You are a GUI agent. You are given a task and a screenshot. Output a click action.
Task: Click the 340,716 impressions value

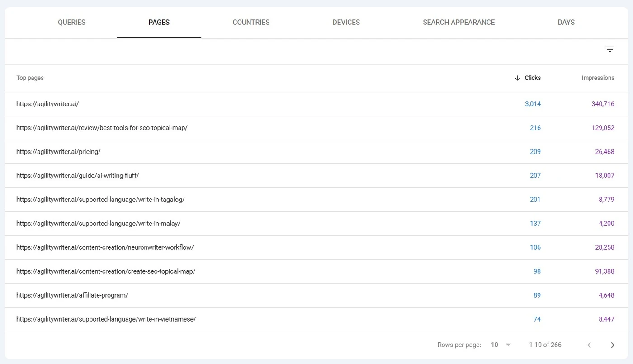tap(603, 104)
